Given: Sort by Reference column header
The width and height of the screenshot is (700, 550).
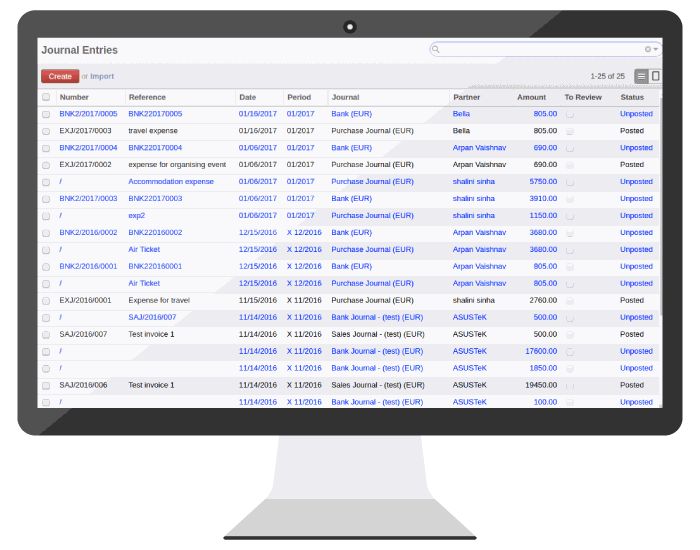Looking at the screenshot, I should tap(147, 97).
